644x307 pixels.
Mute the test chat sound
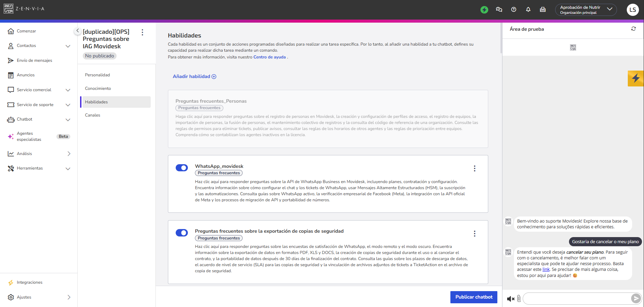coord(511,299)
